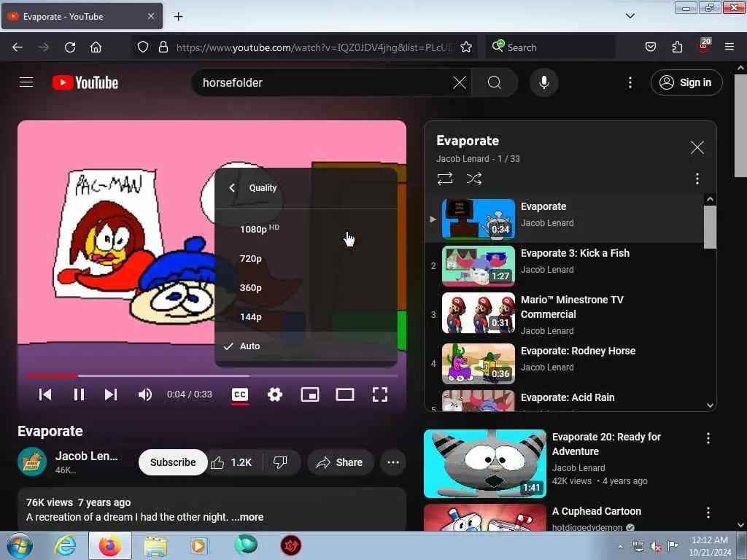Skip to next video
747x560 pixels.
[111, 394]
